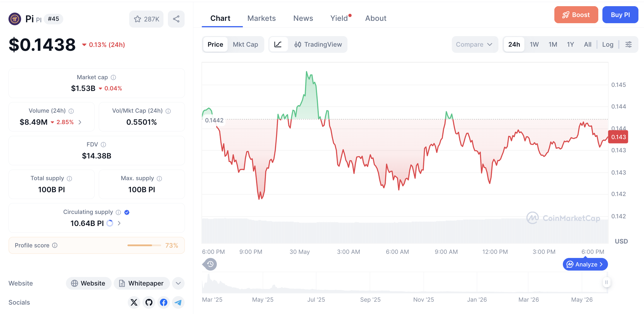
Task: Select the Mkt Cap chart toggle
Action: (x=246, y=44)
